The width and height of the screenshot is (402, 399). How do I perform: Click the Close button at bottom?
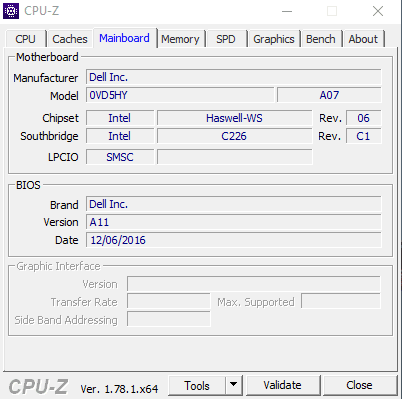[359, 385]
